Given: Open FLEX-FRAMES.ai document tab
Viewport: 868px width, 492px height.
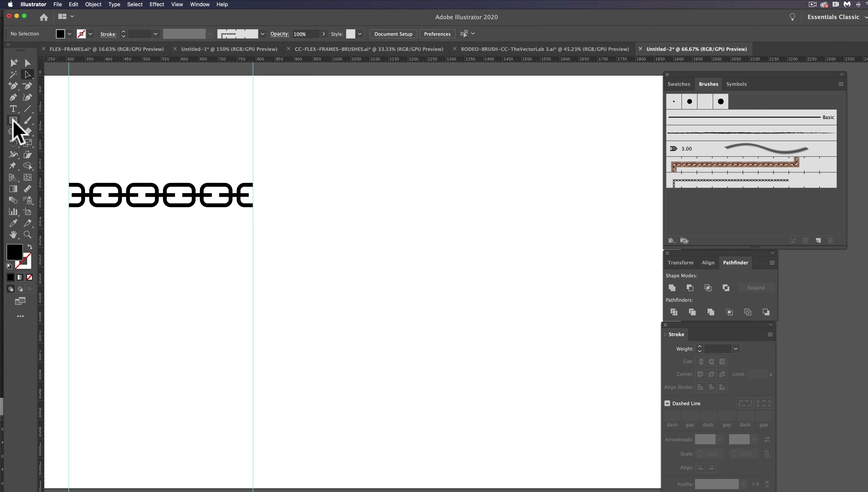Looking at the screenshot, I should click(x=106, y=49).
